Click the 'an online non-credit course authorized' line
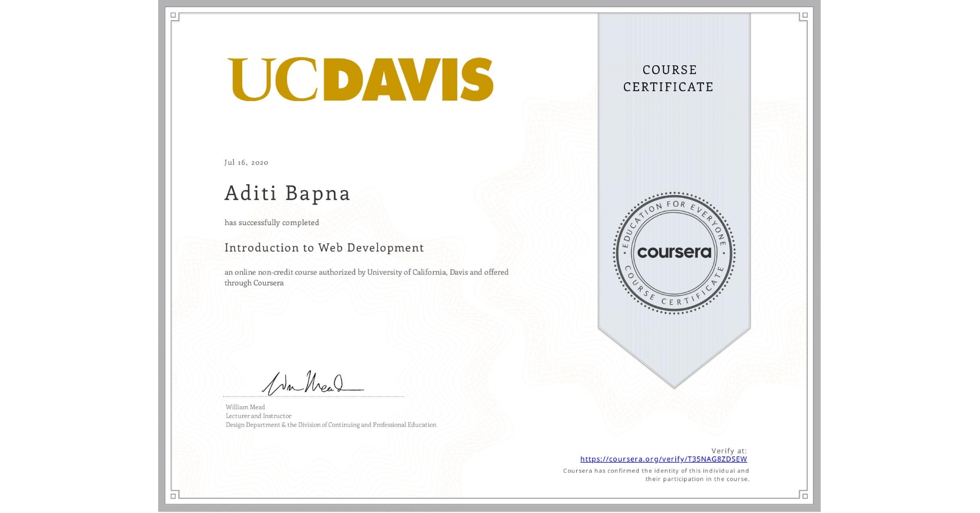Image resolution: width=980 pixels, height=513 pixels. pos(366,272)
